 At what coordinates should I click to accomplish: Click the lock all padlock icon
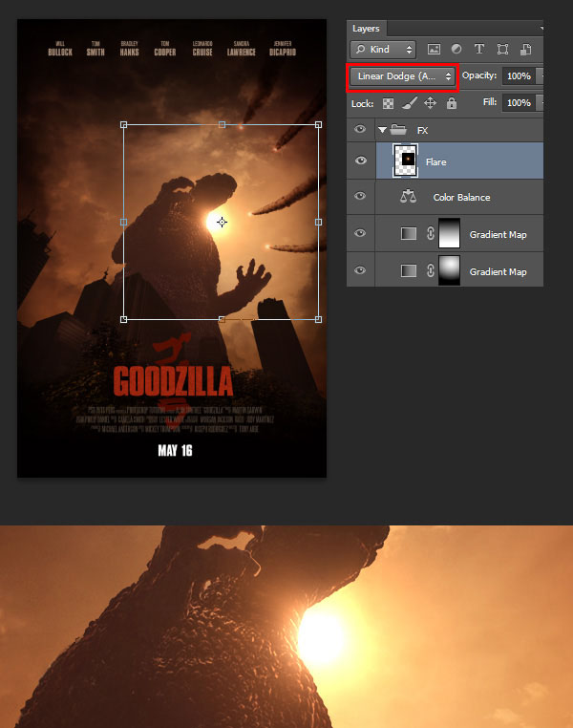pyautogui.click(x=452, y=103)
